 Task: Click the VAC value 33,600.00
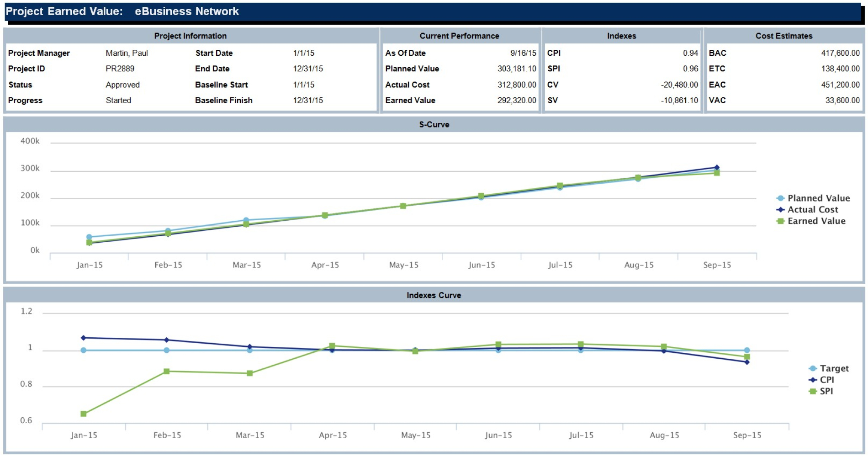[x=843, y=100]
